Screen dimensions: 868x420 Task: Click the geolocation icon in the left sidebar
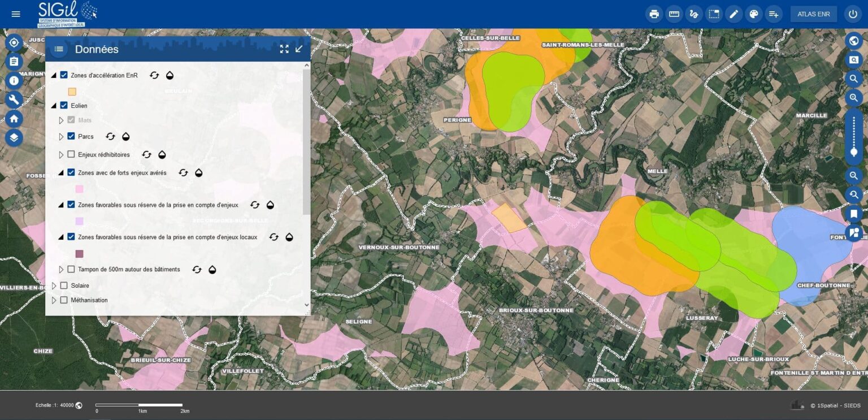(x=14, y=42)
